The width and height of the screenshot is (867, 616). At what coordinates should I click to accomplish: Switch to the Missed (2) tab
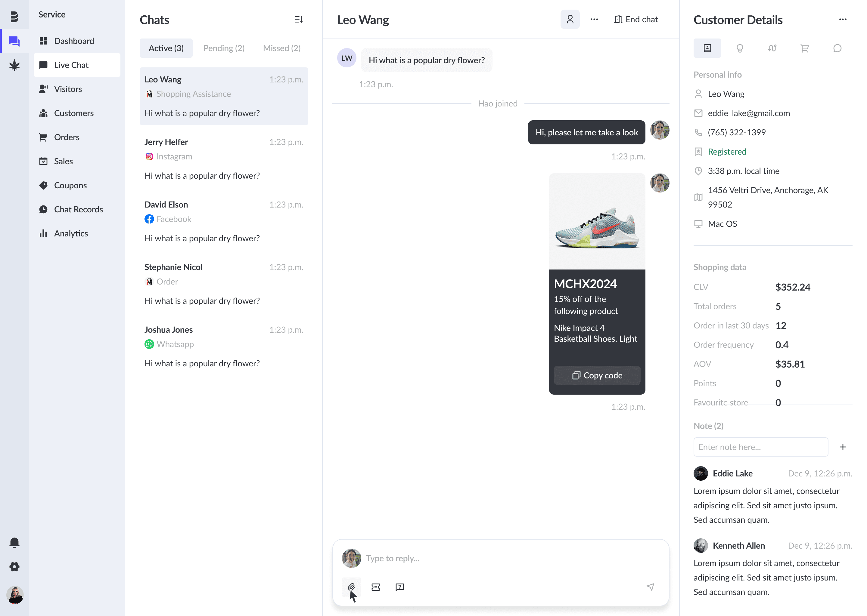(x=281, y=48)
